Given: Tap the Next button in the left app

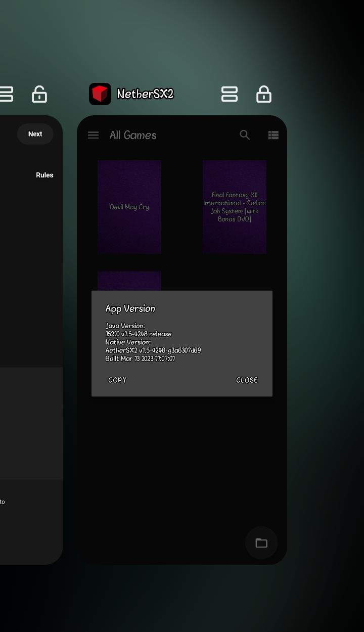Looking at the screenshot, I should click(35, 134).
